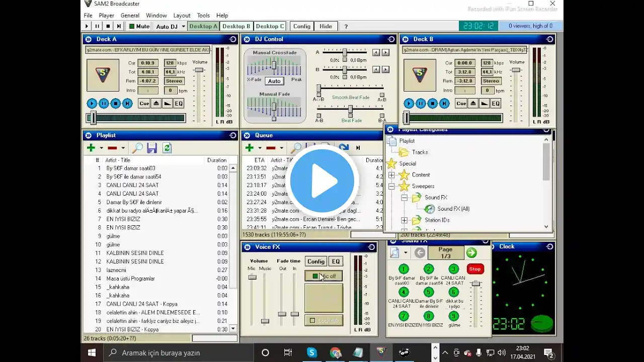Open the Deck B EQ panel

tap(496, 104)
